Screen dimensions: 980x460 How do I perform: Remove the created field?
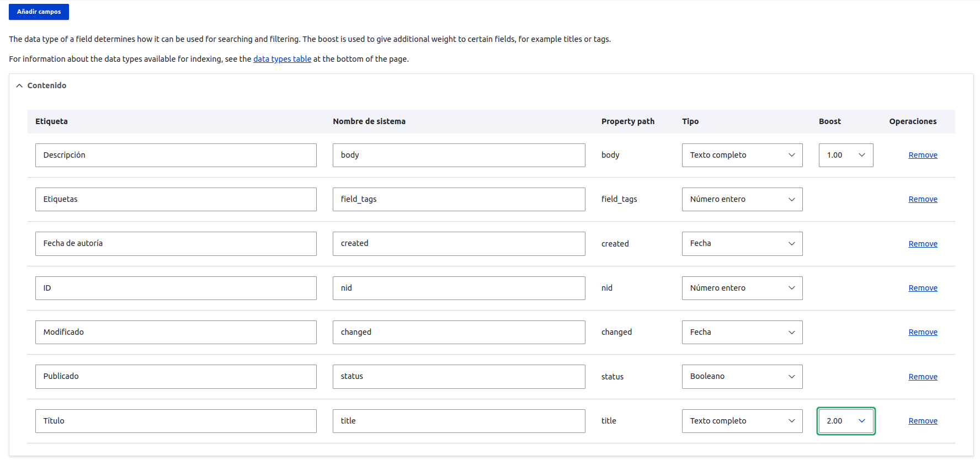(923, 244)
